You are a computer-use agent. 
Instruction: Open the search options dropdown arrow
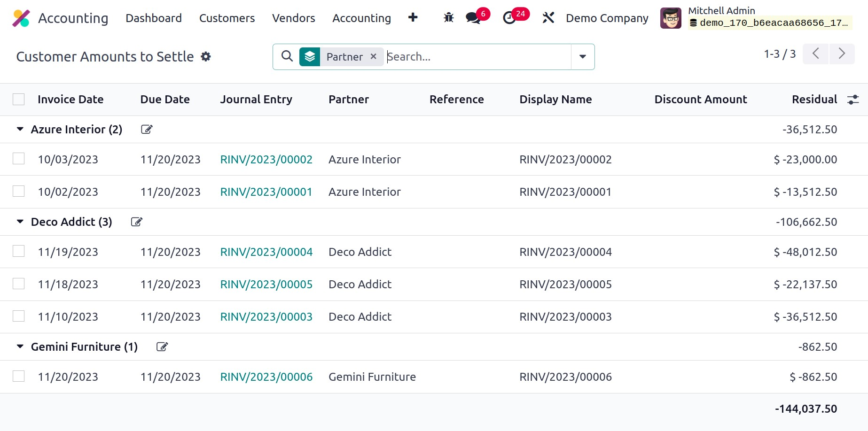[583, 57]
